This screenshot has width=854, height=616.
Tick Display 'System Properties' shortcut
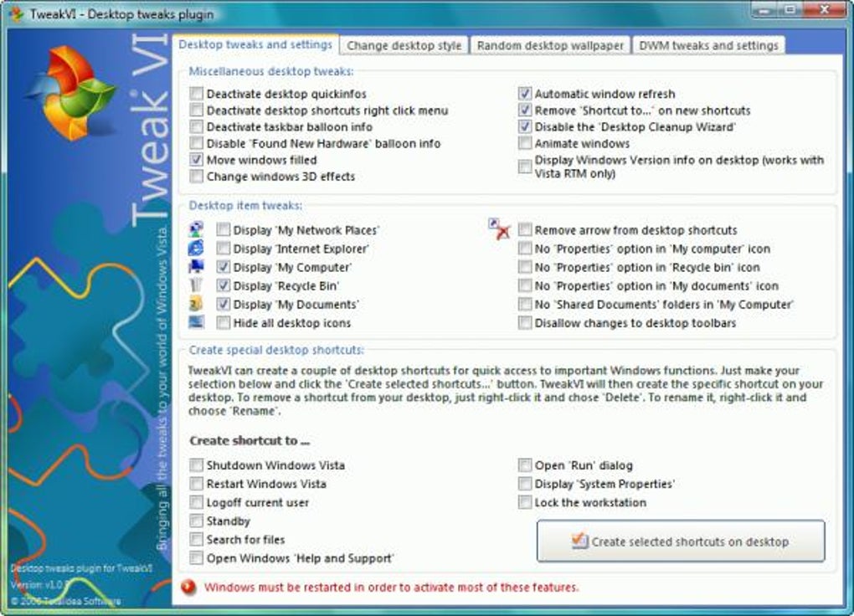click(524, 484)
